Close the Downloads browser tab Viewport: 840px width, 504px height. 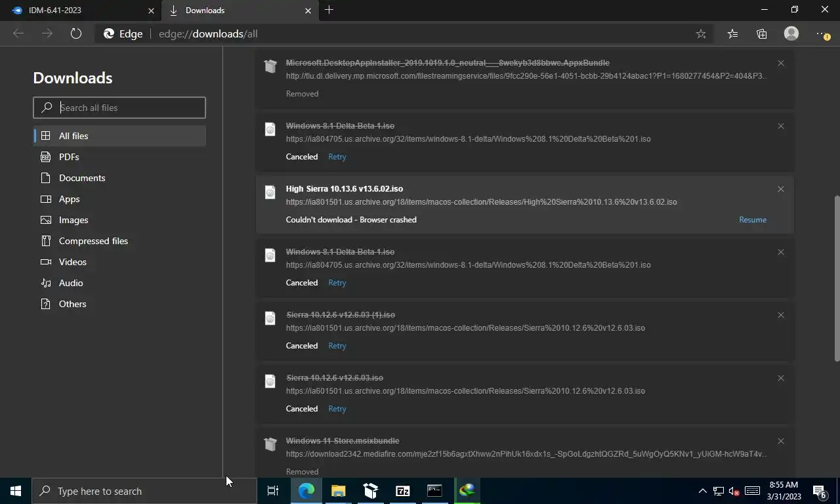308,10
